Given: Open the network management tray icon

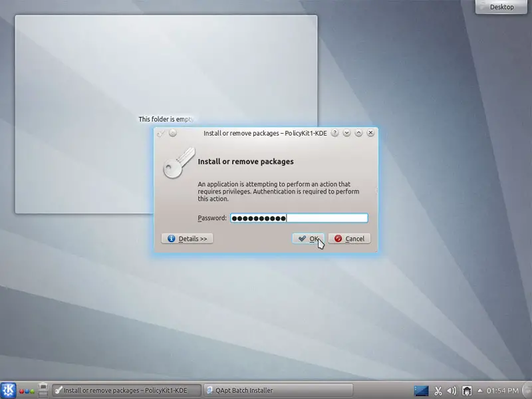Looking at the screenshot, I should 467,391.
